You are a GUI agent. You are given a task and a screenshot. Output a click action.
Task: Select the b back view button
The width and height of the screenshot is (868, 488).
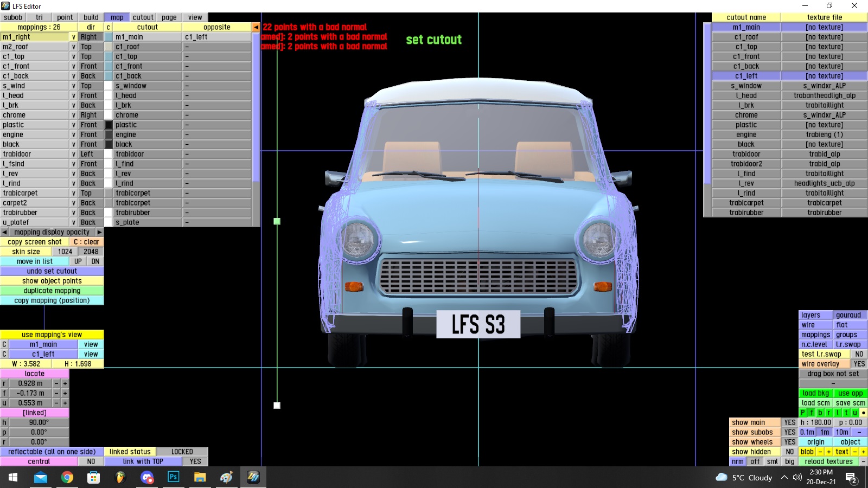click(820, 413)
